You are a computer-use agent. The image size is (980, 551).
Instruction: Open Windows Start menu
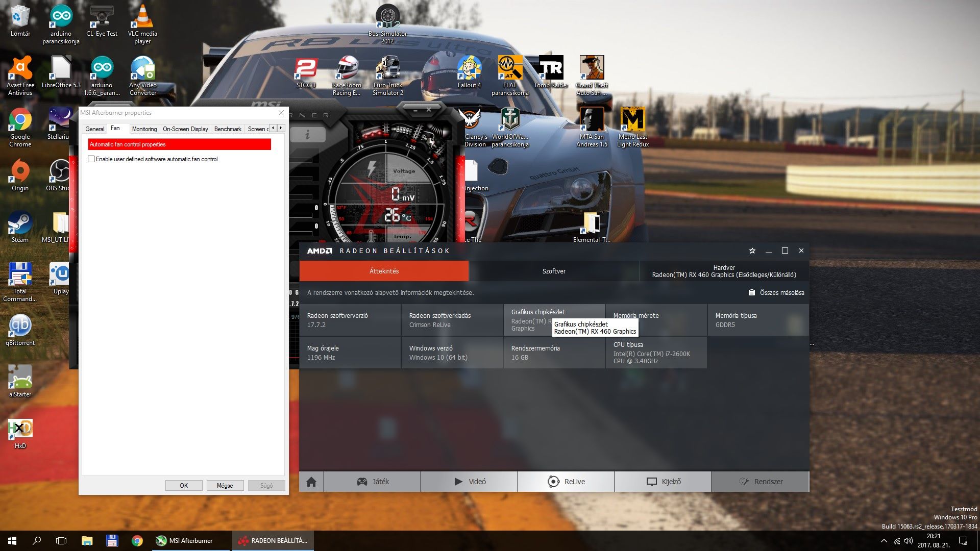click(x=12, y=541)
